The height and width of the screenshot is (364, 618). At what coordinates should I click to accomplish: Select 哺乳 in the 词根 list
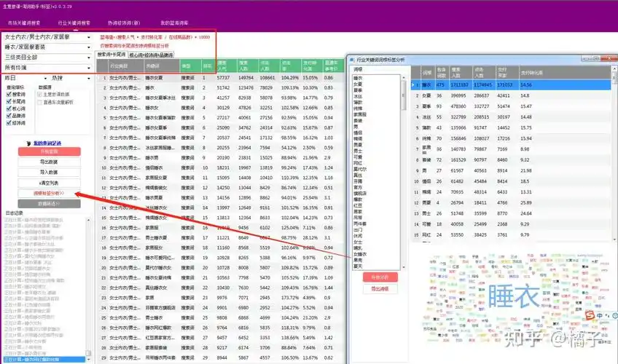pos(358,248)
